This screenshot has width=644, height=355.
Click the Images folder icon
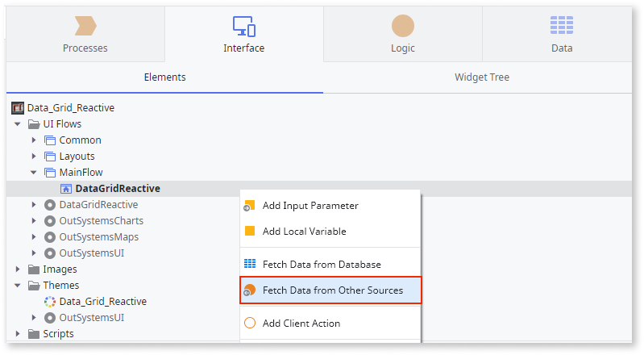point(34,269)
